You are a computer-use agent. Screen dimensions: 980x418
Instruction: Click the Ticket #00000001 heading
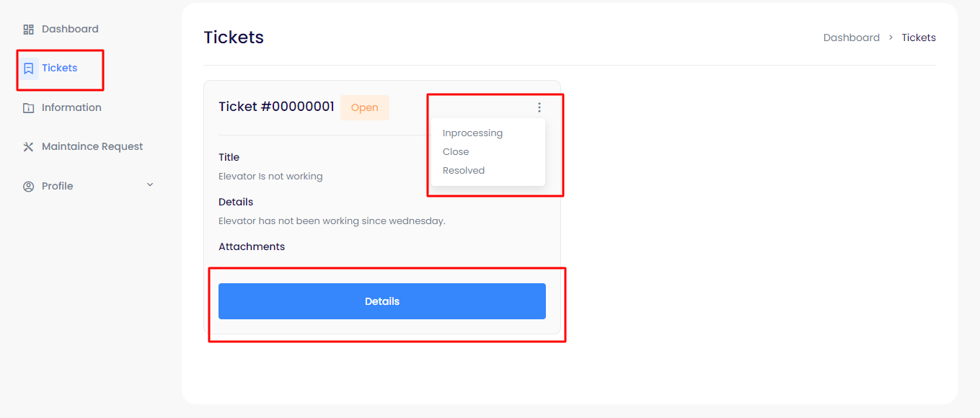pos(276,107)
